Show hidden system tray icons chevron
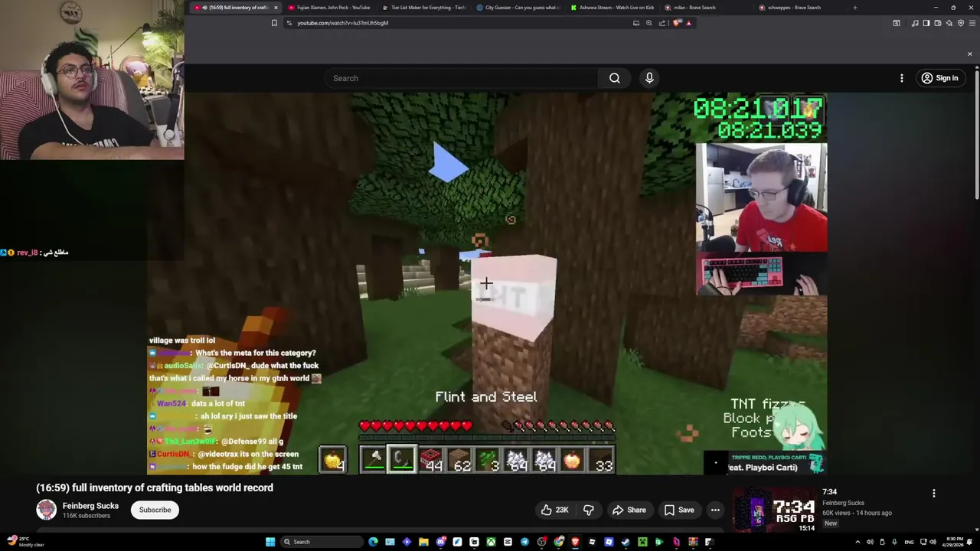980x551 pixels. pos(857,542)
